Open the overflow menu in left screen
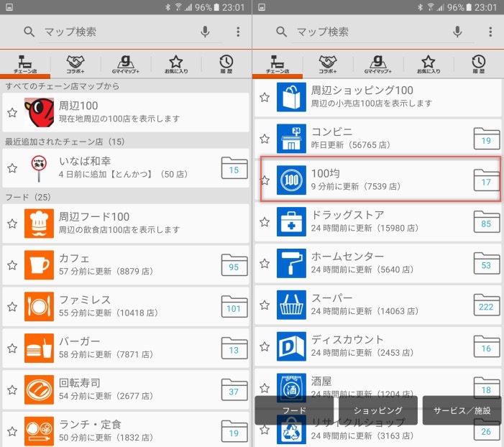Screen dimensions: 504x447 238,32
